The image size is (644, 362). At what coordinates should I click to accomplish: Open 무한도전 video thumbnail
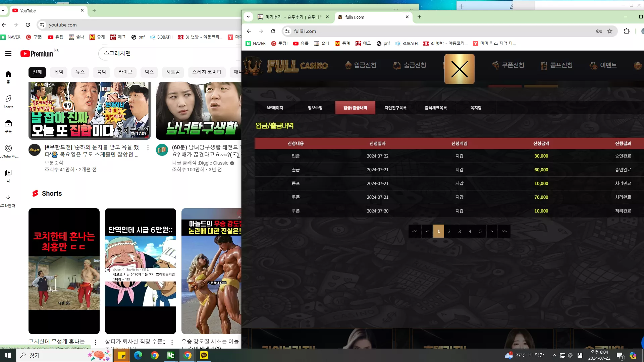(x=90, y=111)
